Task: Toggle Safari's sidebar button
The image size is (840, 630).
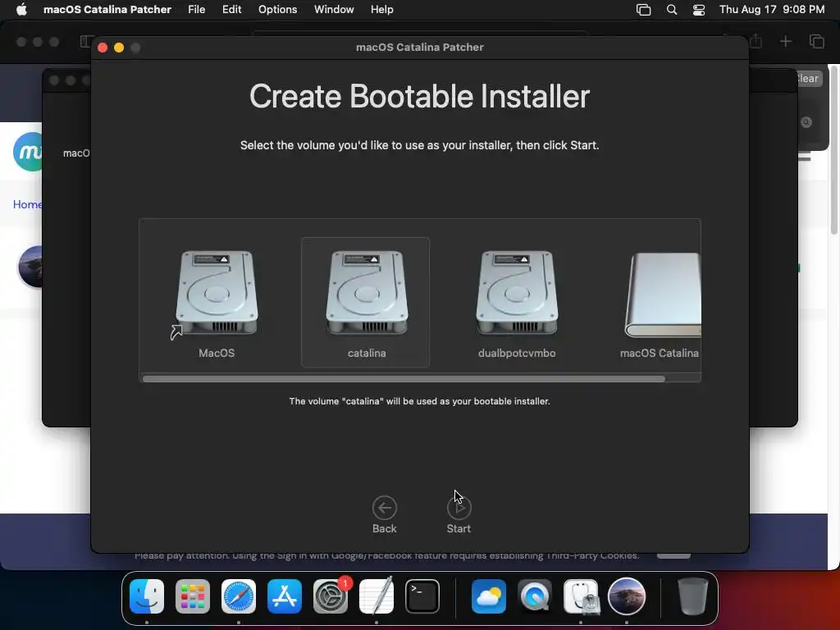Action: [x=85, y=41]
